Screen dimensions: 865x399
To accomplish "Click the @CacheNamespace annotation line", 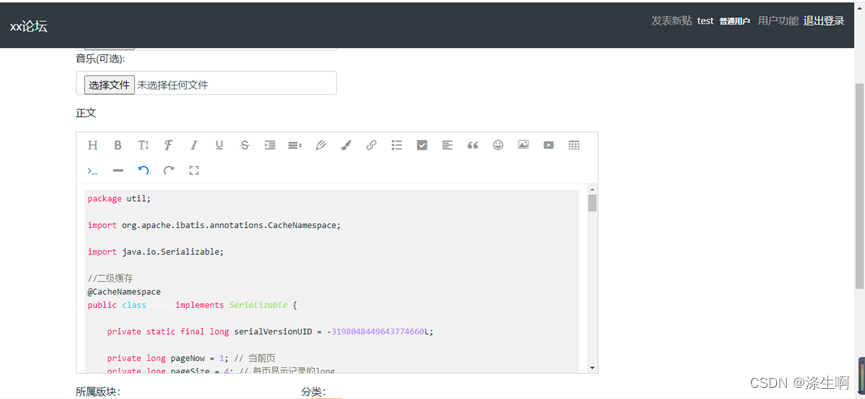I will tap(124, 291).
